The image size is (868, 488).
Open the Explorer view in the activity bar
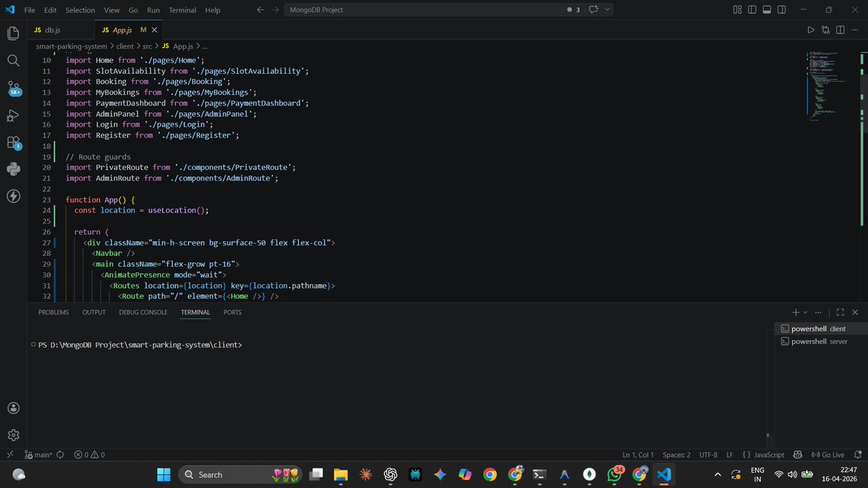coord(12,33)
